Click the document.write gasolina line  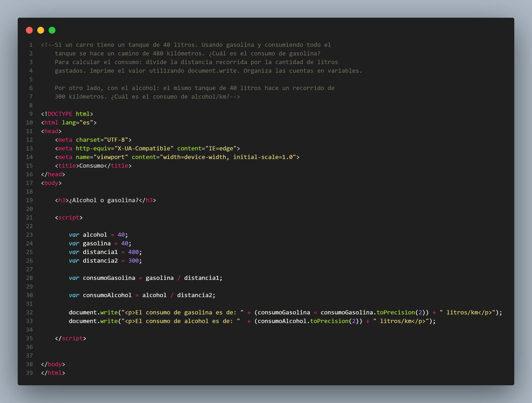click(286, 313)
